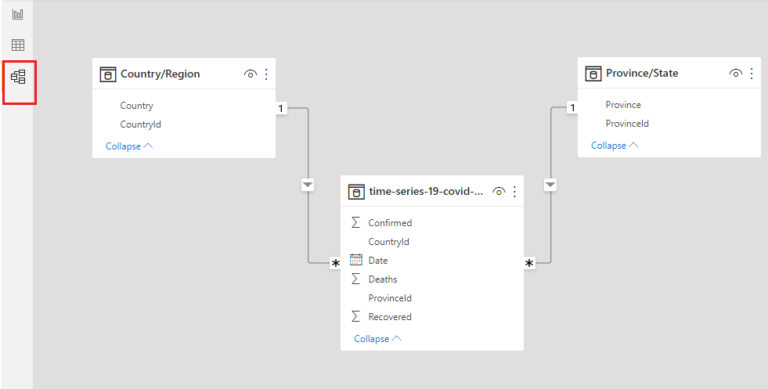Open the Data view grid icon
Image resolution: width=768 pixels, height=389 pixels.
click(x=18, y=45)
